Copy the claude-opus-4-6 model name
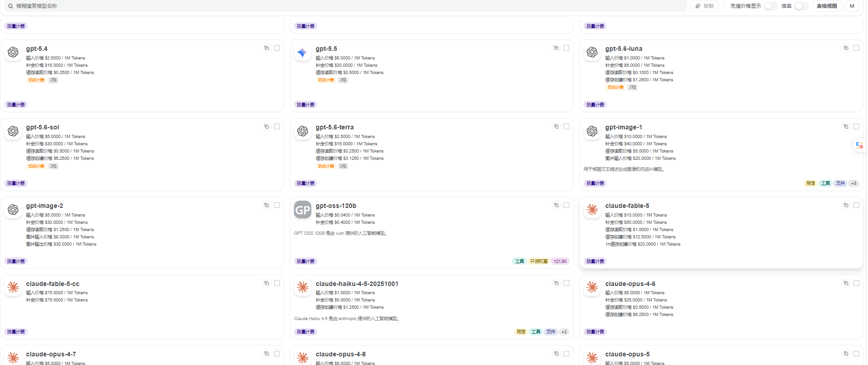The height and width of the screenshot is (365, 868). pyautogui.click(x=846, y=283)
